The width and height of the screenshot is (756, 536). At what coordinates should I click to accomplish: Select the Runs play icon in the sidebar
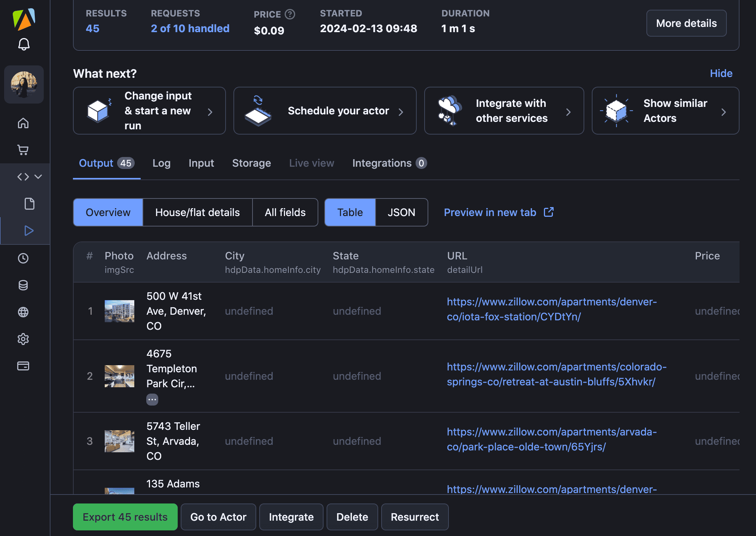(29, 231)
